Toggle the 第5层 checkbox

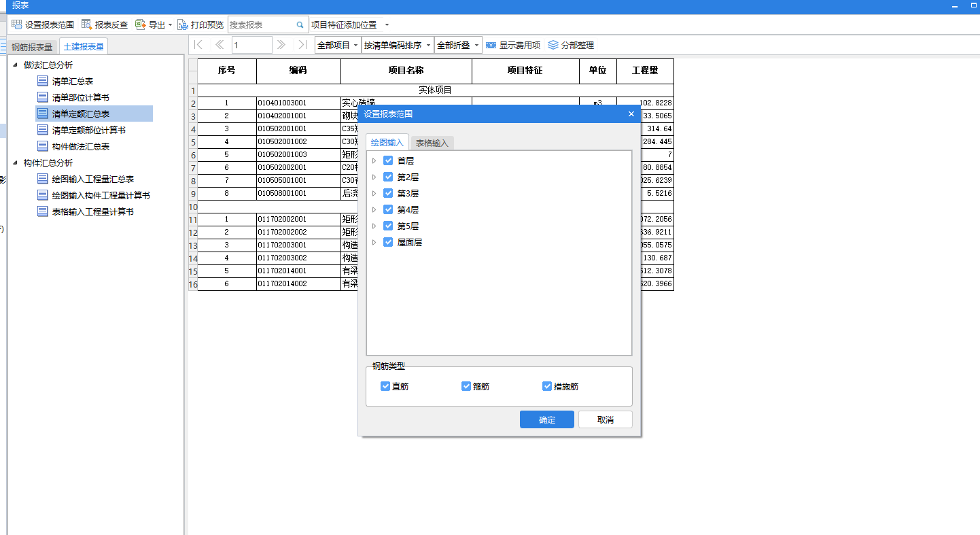388,226
